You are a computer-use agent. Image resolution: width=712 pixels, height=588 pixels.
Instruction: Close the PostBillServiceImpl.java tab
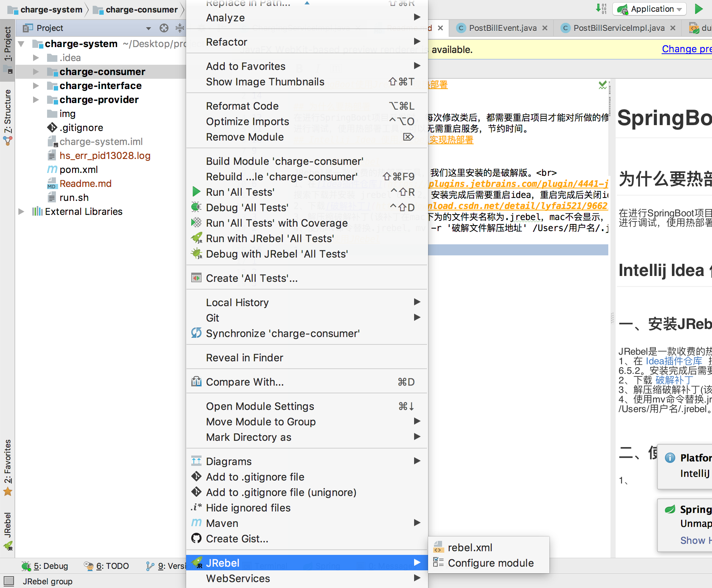(x=673, y=28)
